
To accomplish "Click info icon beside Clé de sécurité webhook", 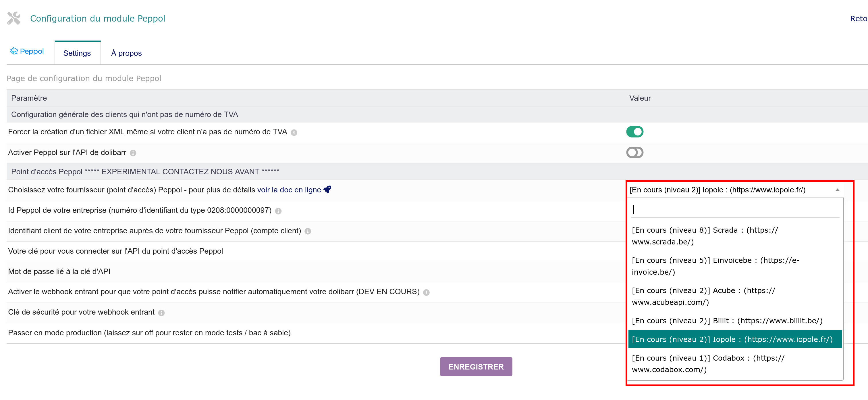I will point(161,313).
